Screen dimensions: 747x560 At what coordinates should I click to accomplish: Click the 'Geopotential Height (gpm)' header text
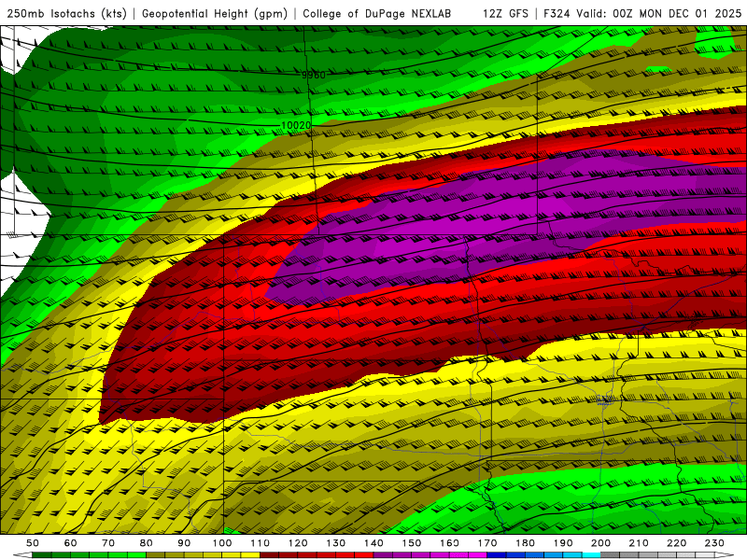215,14
